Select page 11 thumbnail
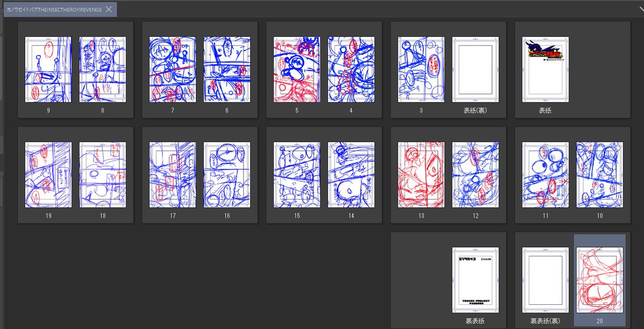 [545, 175]
